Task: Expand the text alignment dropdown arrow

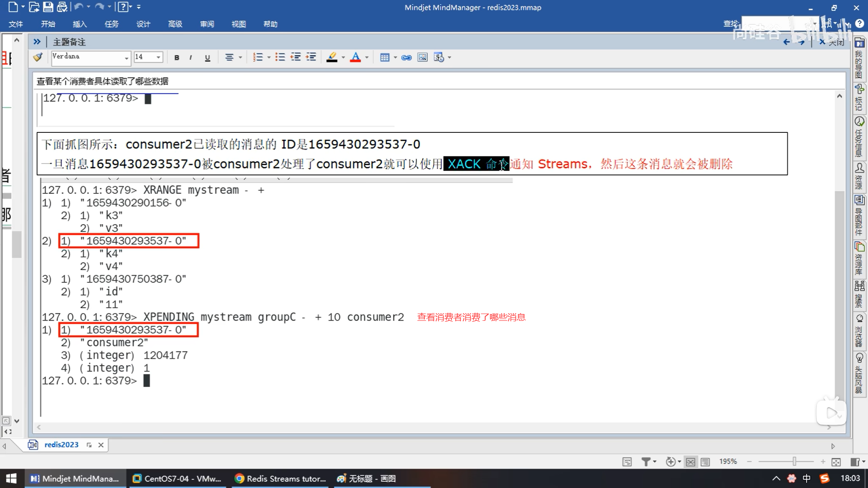Action: click(x=241, y=57)
